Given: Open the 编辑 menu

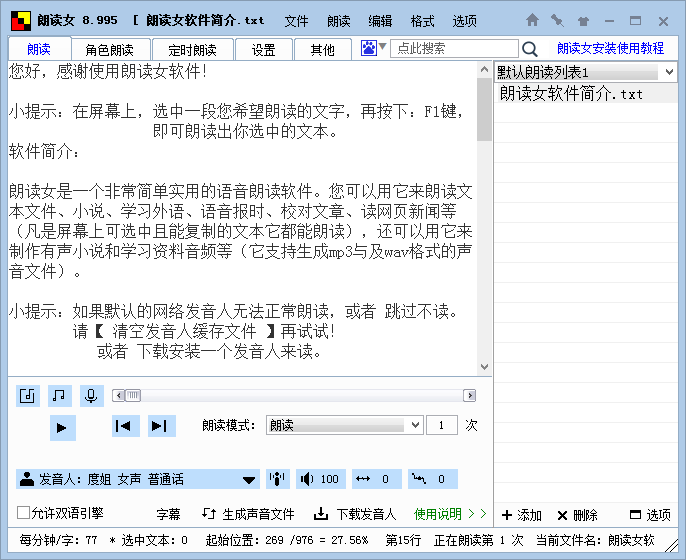Looking at the screenshot, I should pos(380,21).
